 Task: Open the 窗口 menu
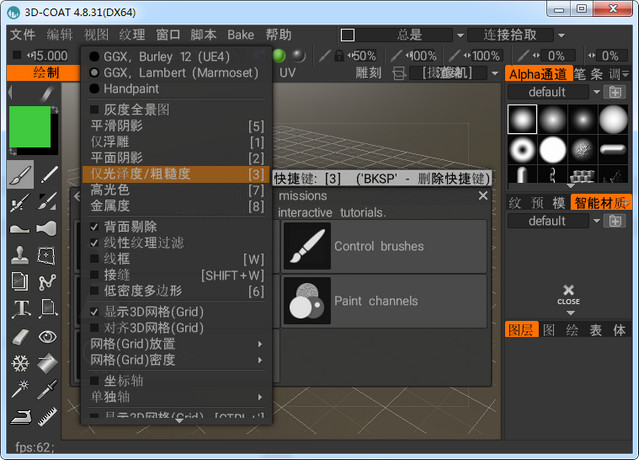pyautogui.click(x=168, y=35)
